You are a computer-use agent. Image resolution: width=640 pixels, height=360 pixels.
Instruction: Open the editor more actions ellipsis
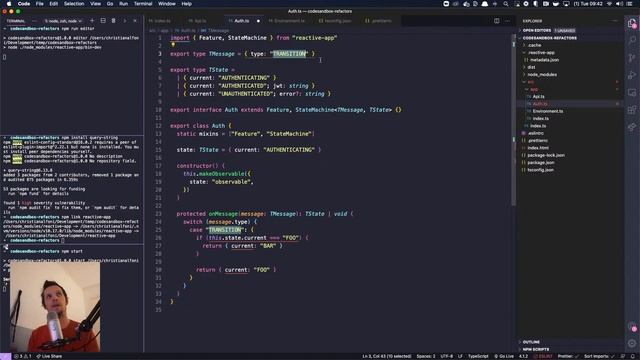[507, 21]
